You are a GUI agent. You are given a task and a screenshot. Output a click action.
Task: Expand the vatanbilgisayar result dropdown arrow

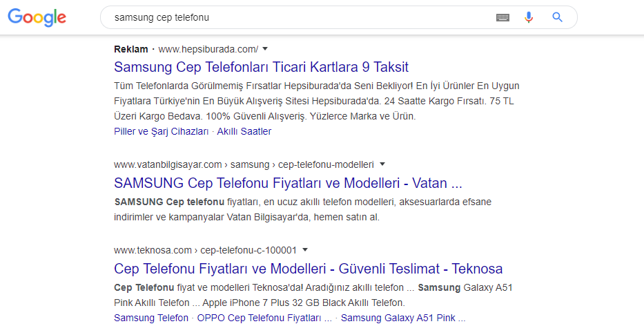tap(382, 164)
